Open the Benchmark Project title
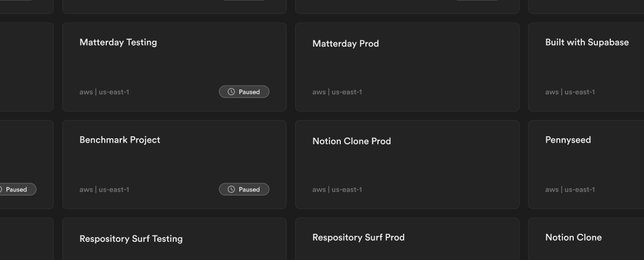Image resolution: width=644 pixels, height=260 pixels. (x=120, y=140)
